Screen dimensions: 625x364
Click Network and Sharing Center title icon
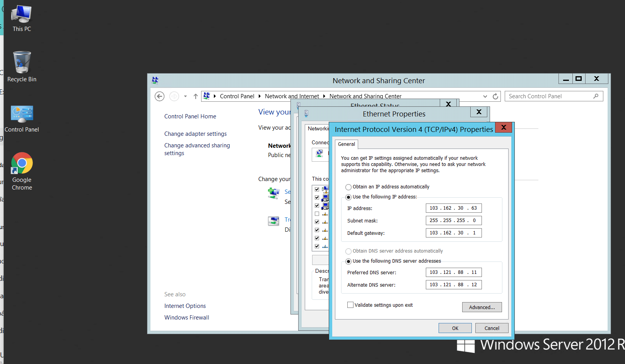pos(155,80)
